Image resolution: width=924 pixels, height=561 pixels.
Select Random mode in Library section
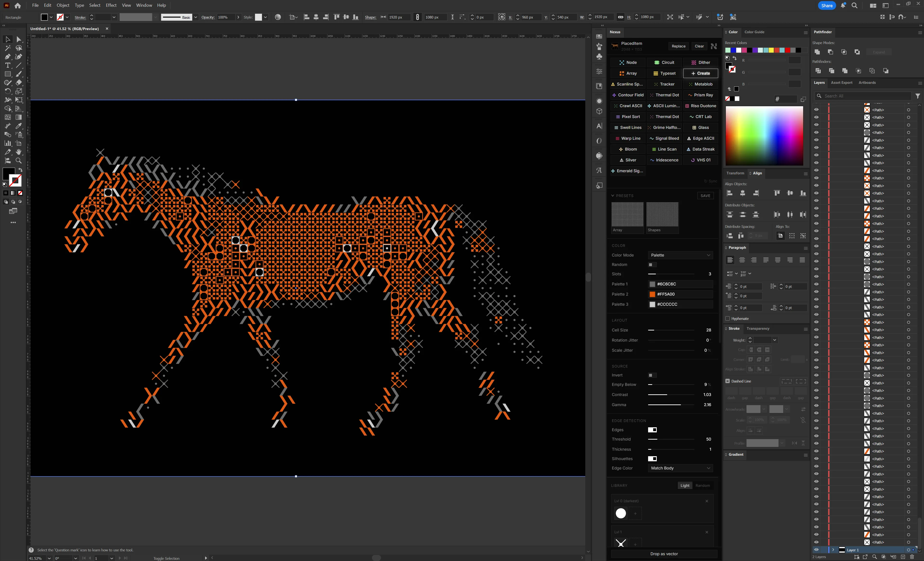702,486
